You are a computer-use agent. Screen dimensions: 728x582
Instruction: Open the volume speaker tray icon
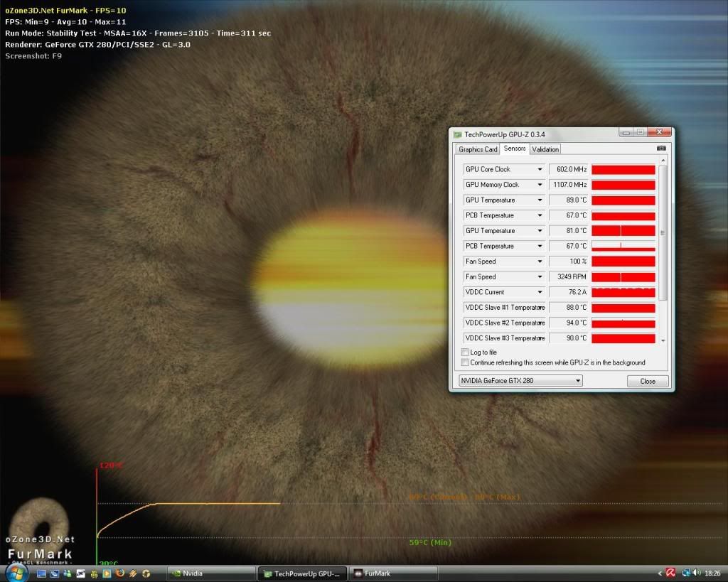click(696, 573)
